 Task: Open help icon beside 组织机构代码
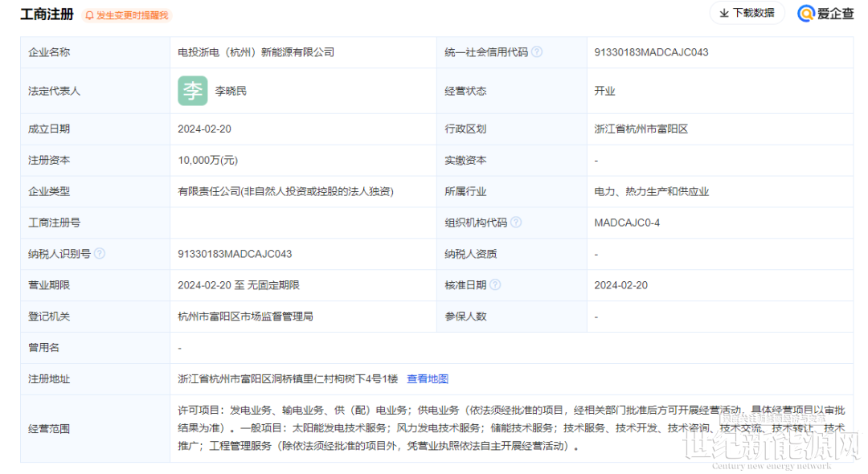click(x=516, y=223)
